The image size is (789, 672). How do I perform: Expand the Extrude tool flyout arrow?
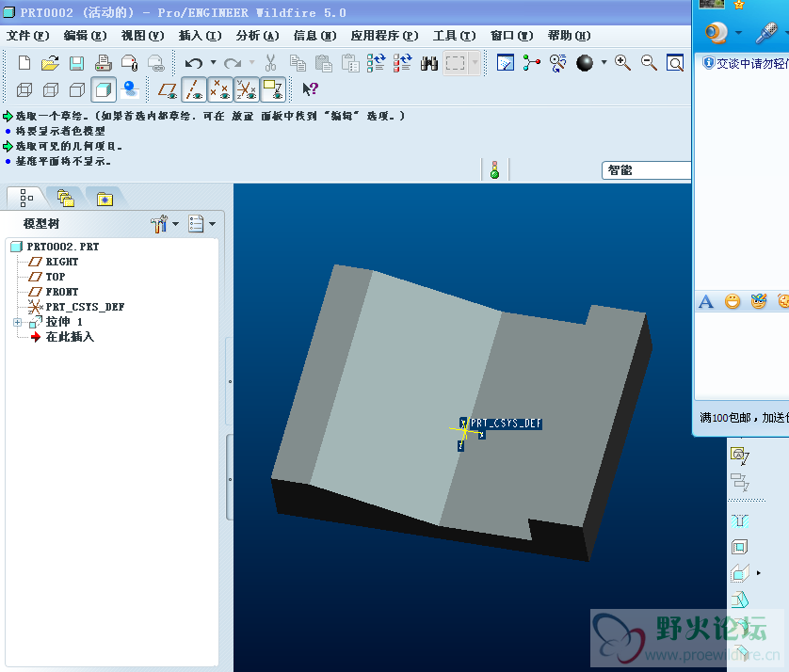tap(758, 573)
